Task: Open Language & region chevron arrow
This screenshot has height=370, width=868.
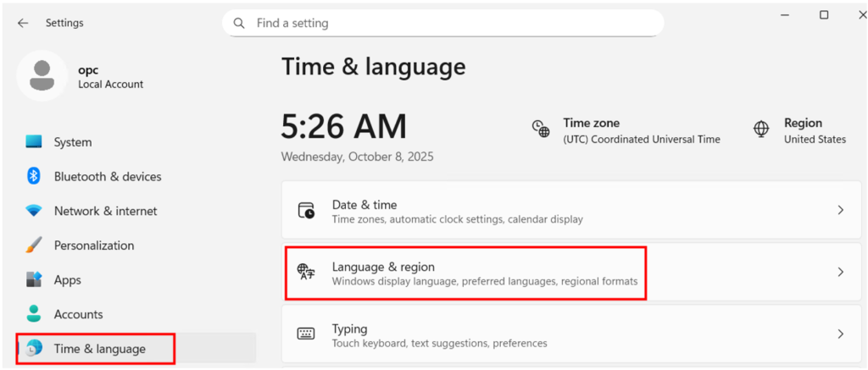Action: click(x=840, y=273)
